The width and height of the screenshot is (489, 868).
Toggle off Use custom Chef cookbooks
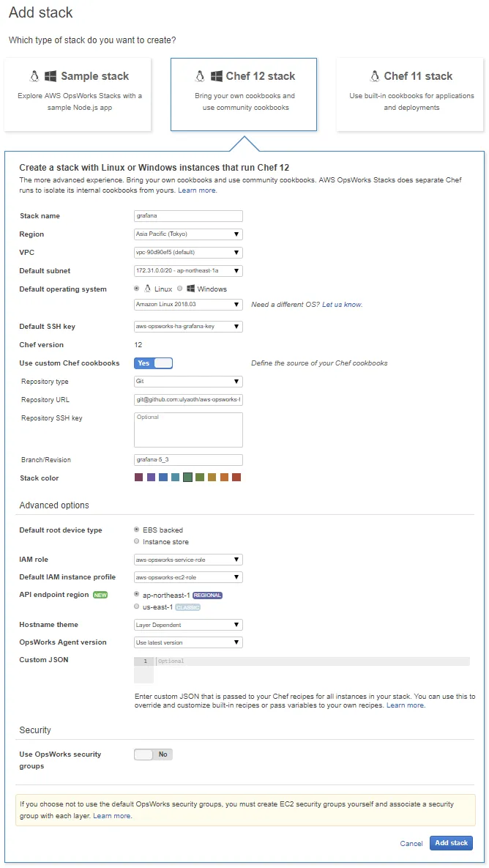click(x=153, y=363)
